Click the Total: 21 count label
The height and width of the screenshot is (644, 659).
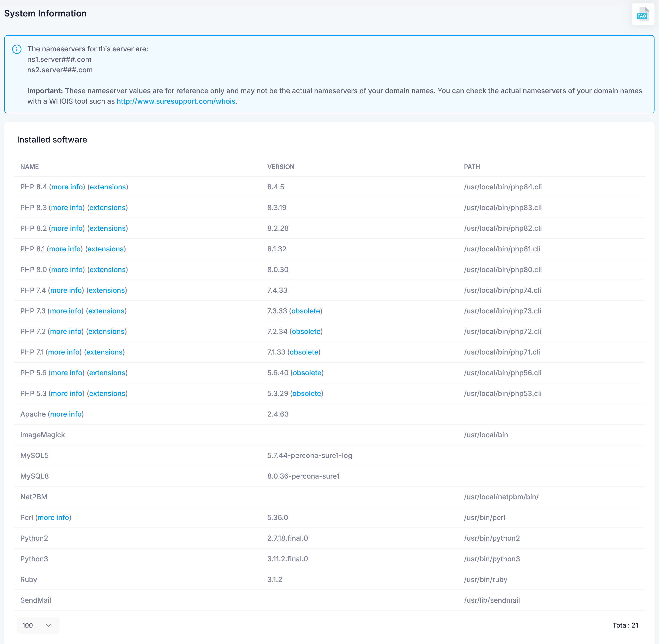pyautogui.click(x=625, y=625)
